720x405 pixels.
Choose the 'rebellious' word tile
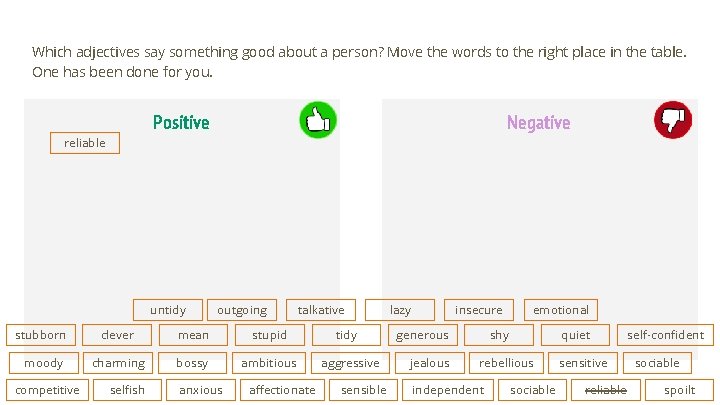(506, 363)
